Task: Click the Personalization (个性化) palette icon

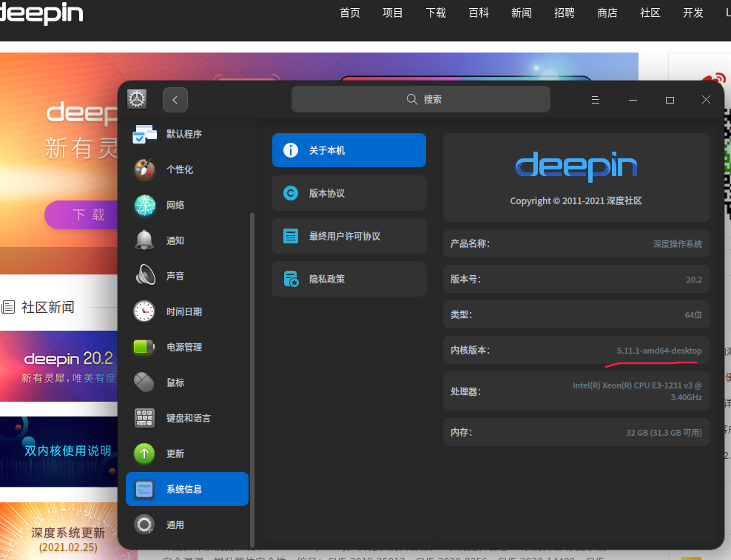Action: point(144,169)
